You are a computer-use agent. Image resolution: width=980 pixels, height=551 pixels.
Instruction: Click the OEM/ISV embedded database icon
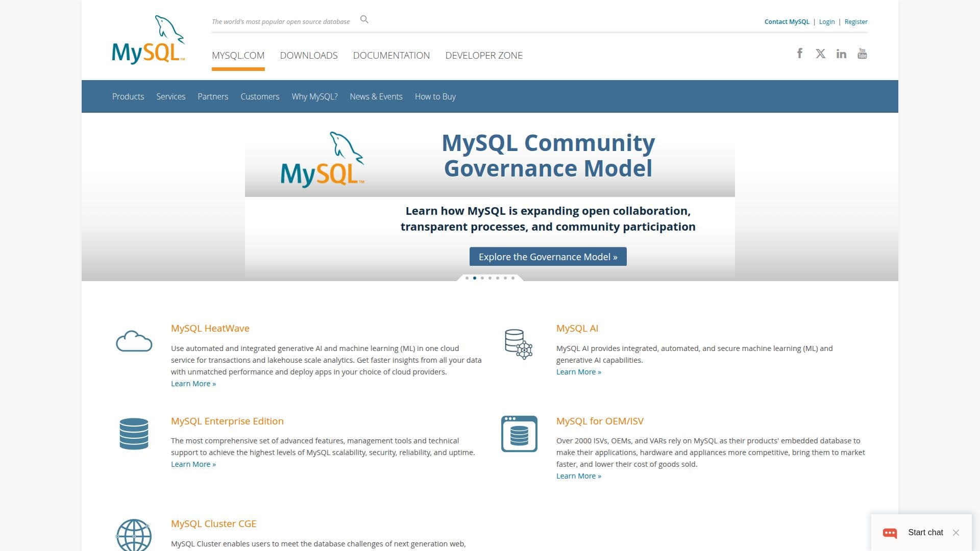(519, 434)
